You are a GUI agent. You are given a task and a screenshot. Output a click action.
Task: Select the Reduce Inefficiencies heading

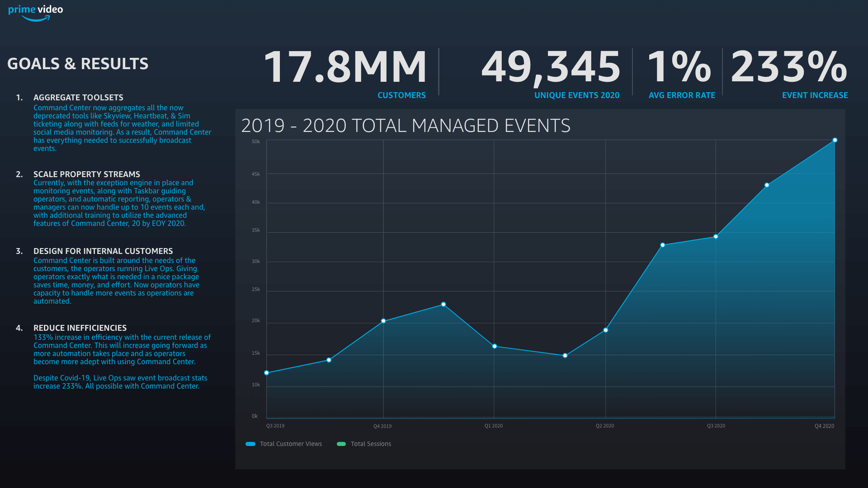(x=80, y=328)
